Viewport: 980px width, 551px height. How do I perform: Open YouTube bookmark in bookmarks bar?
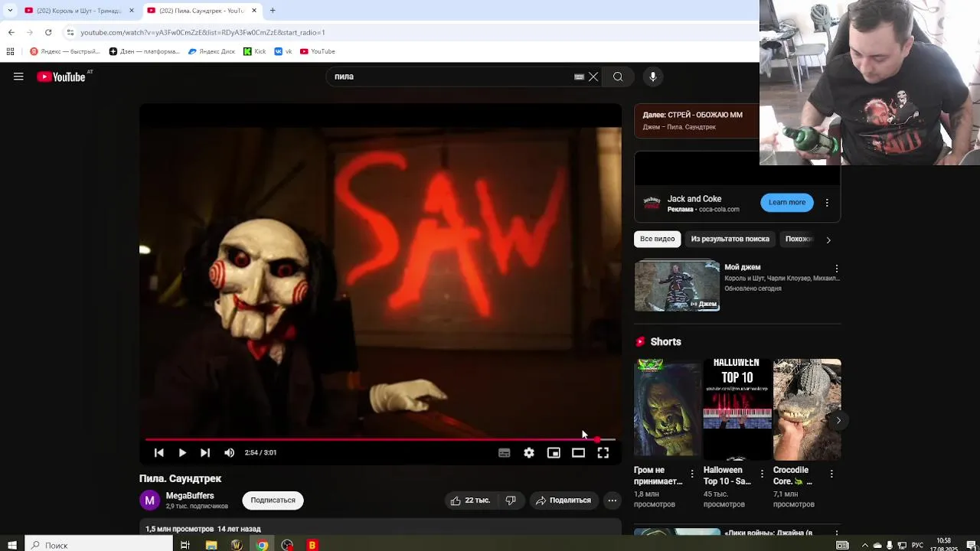click(318, 51)
